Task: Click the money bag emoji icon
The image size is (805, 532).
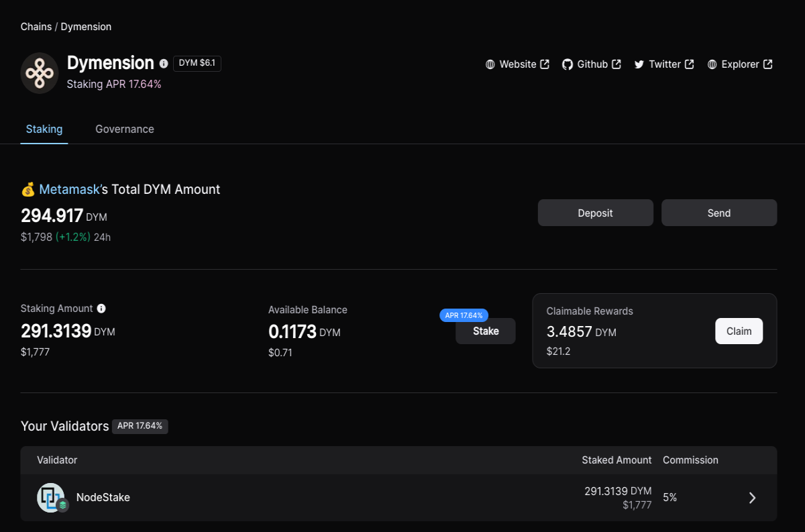Action: 28,190
